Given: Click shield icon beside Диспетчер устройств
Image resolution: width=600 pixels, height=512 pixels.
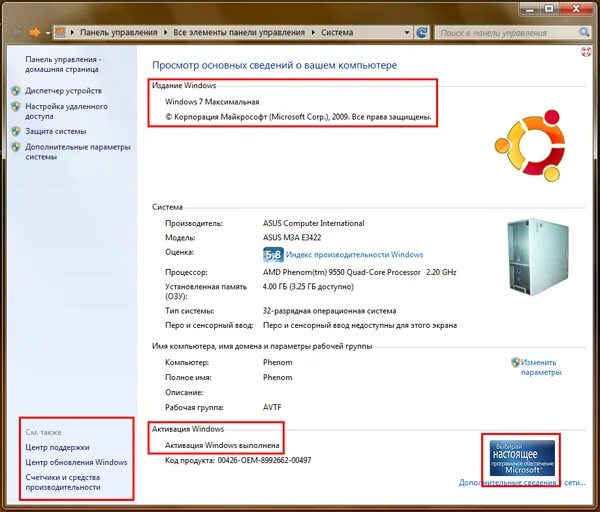Looking at the screenshot, I should coord(16,91).
